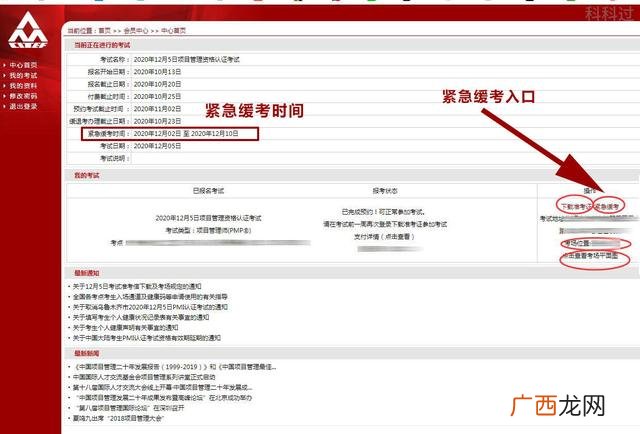Click 付费截止时间 value 2020年10月25日
The image size is (640, 434).
[x=157, y=96]
